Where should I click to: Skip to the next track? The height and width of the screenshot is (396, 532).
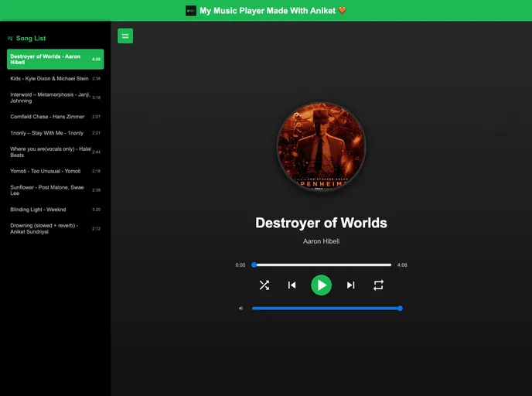click(x=351, y=285)
